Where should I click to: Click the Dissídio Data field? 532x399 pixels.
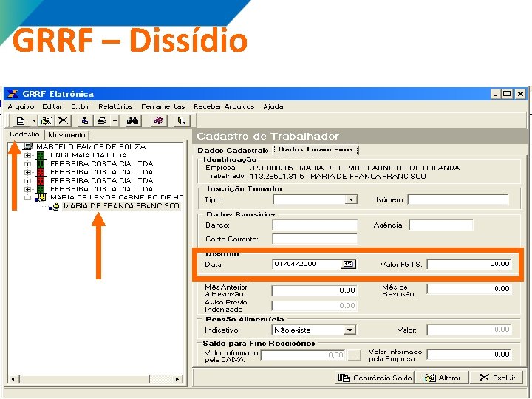coord(307,264)
